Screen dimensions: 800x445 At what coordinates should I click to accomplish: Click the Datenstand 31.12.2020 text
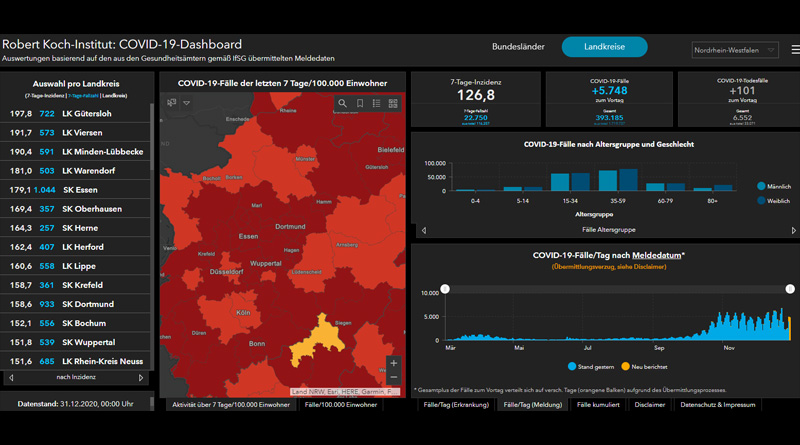click(x=76, y=404)
